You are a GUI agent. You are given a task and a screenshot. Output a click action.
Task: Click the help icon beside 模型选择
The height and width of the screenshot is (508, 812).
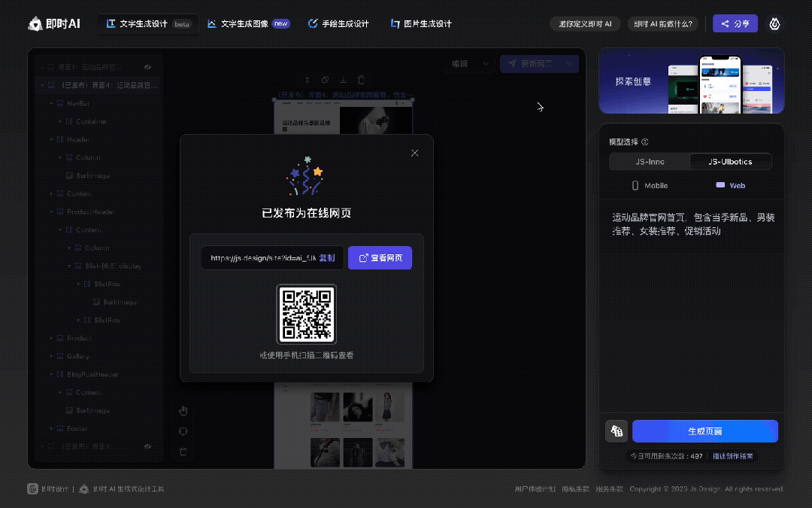(645, 141)
